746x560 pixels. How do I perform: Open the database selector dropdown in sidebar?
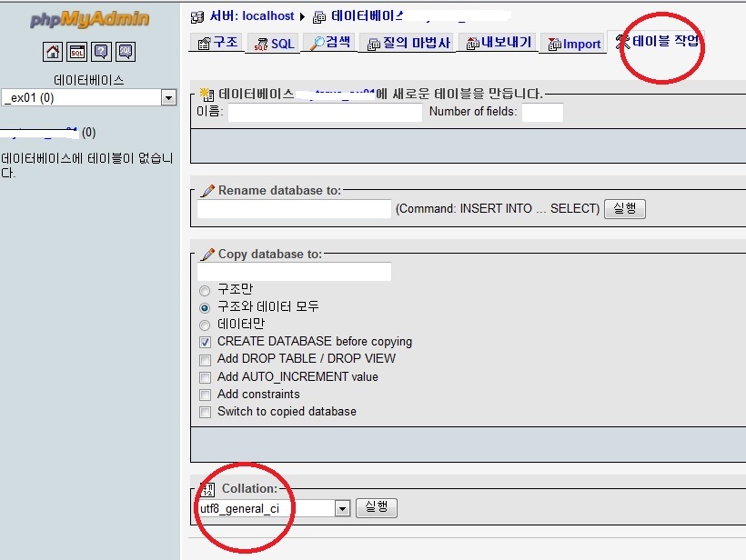click(168, 97)
